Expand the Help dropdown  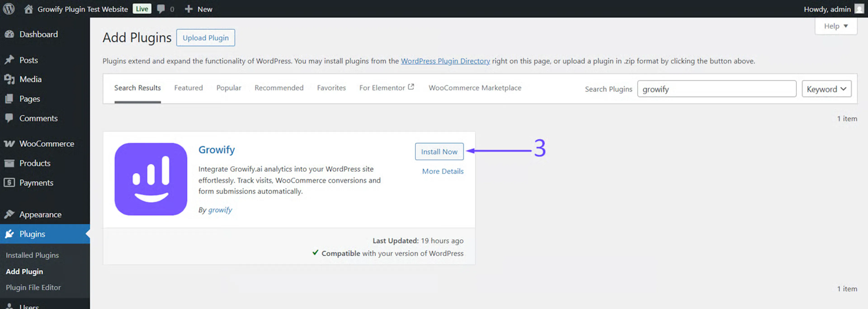[835, 26]
